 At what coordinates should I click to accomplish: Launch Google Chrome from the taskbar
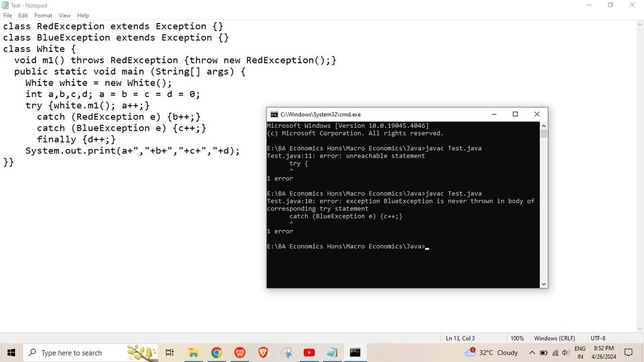pyautogui.click(x=217, y=352)
